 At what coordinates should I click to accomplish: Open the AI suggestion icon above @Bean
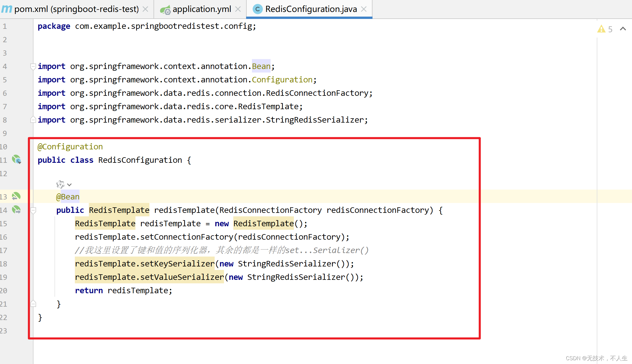click(60, 184)
